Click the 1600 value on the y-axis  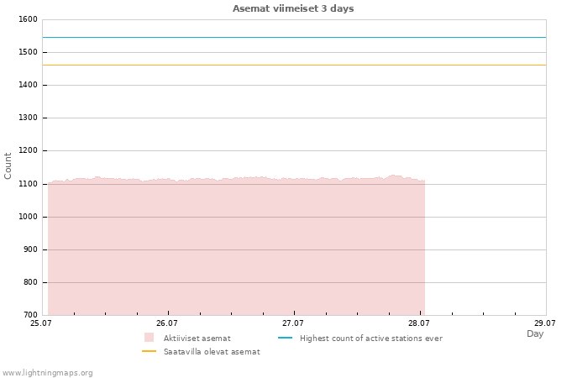(28, 19)
